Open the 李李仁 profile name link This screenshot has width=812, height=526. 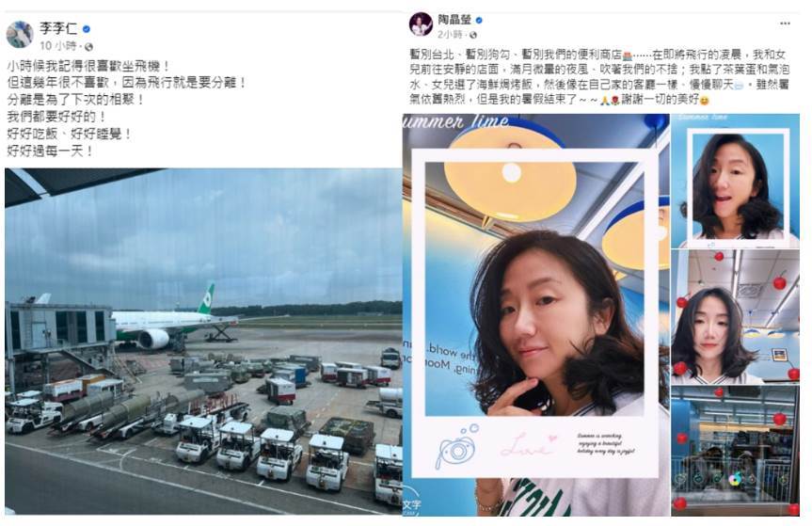(58, 29)
